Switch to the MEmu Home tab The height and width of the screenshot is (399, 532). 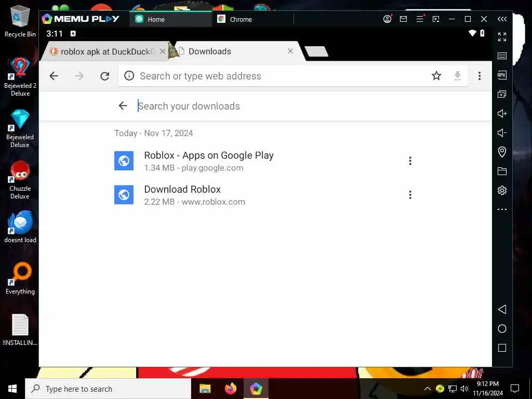[170, 19]
